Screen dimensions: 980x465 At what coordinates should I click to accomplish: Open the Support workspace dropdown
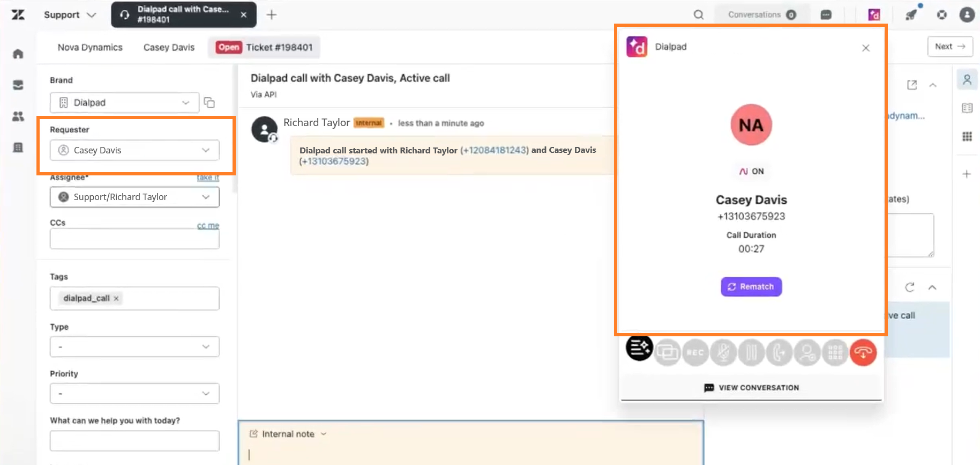click(70, 15)
